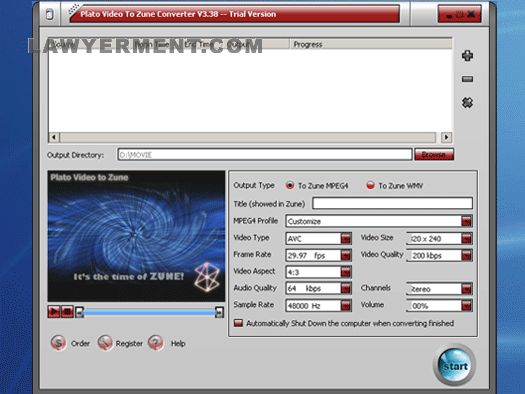Screen dimensions: 525x394
Task: Play the preview video
Action: coord(54,312)
